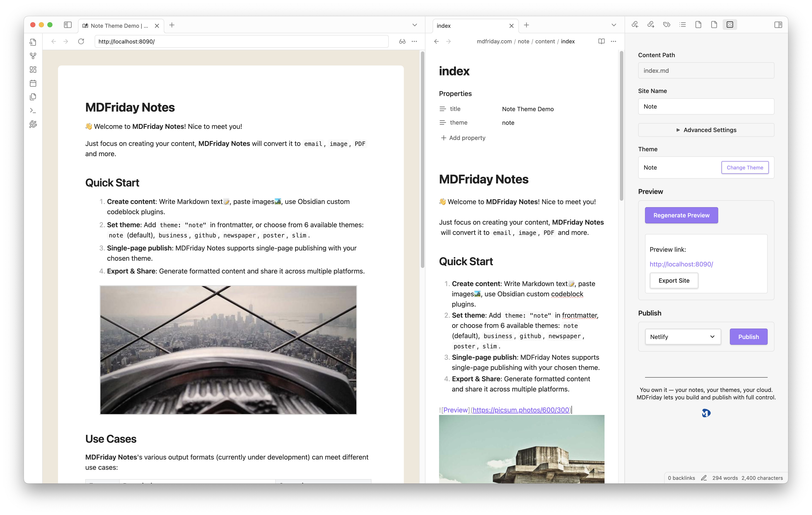Image resolution: width=812 pixels, height=515 pixels.
Task: Click the theme property value note
Action: point(508,123)
